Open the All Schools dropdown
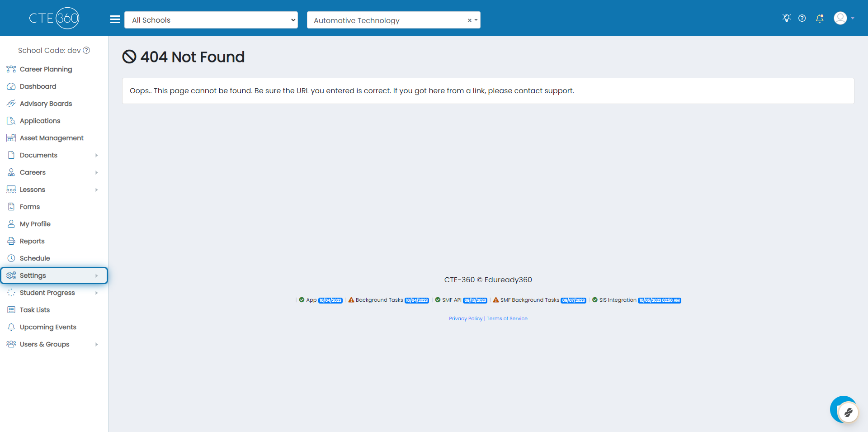 211,20
